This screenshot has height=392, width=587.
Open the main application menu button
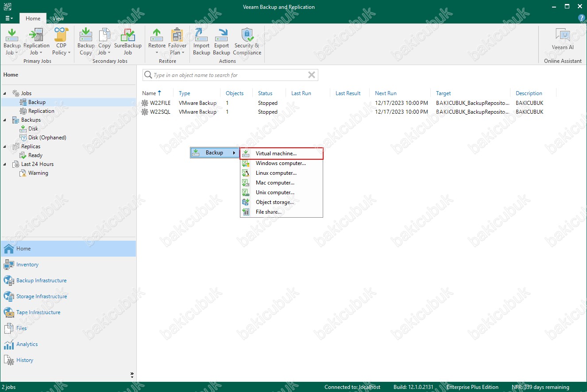[x=9, y=18]
